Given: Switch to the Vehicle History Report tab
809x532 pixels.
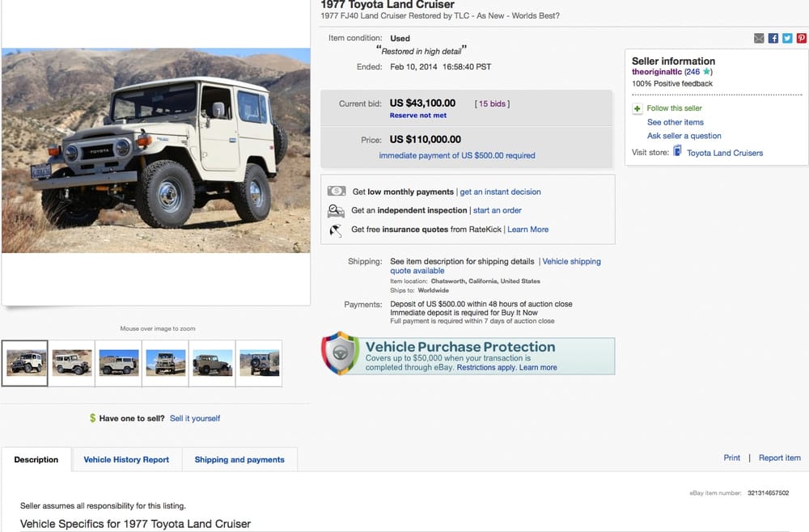Looking at the screenshot, I should (126, 459).
